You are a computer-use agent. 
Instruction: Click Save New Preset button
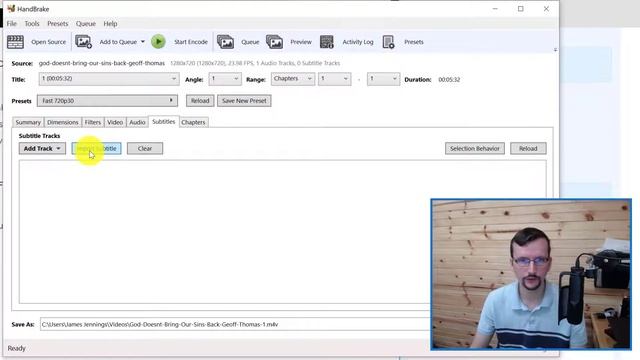coord(244,101)
